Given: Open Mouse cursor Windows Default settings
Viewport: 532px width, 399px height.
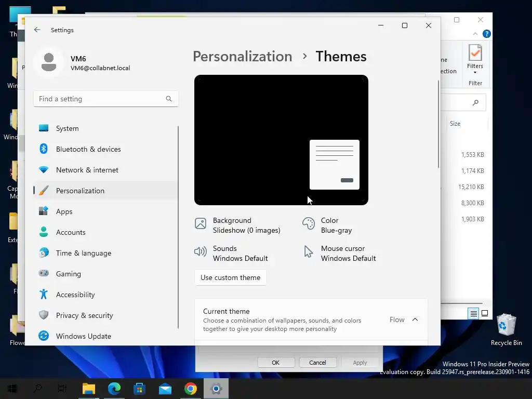Looking at the screenshot, I should coord(339,254).
